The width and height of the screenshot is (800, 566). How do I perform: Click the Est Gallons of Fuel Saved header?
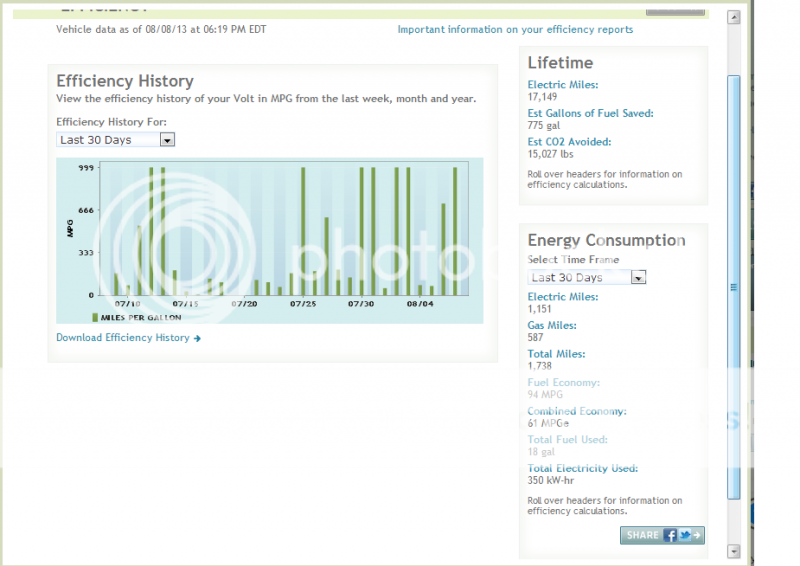(x=590, y=113)
